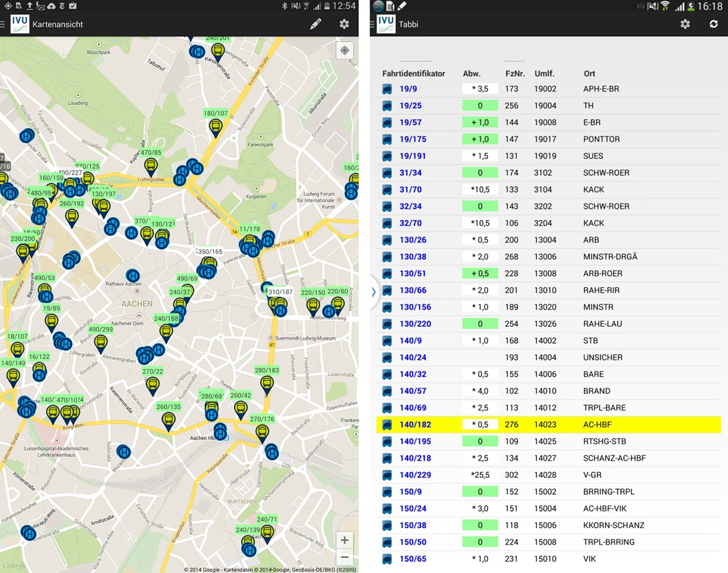Screen dimensions: 728x573
Task: Click the bus icon next to trip 19/9
Action: coord(387,89)
